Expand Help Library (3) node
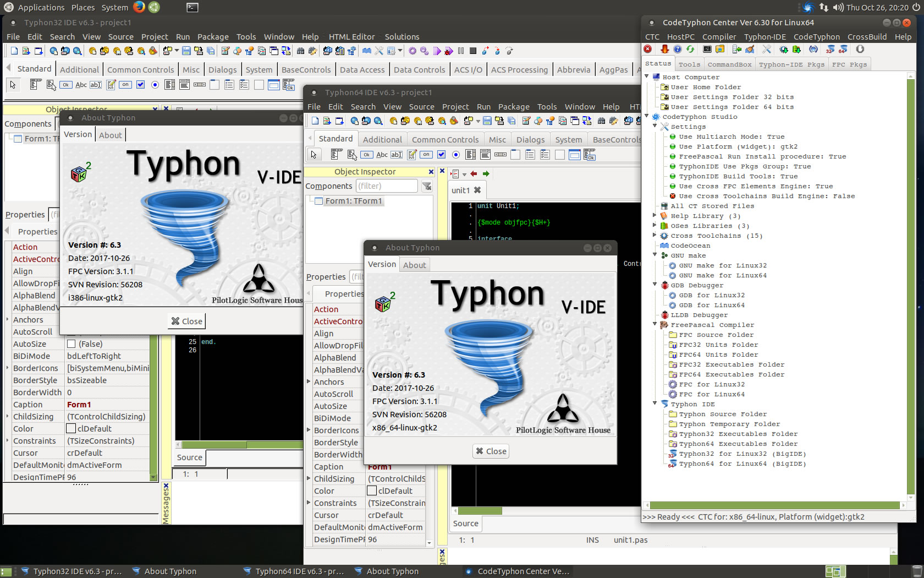This screenshot has height=578, width=924. (x=655, y=215)
